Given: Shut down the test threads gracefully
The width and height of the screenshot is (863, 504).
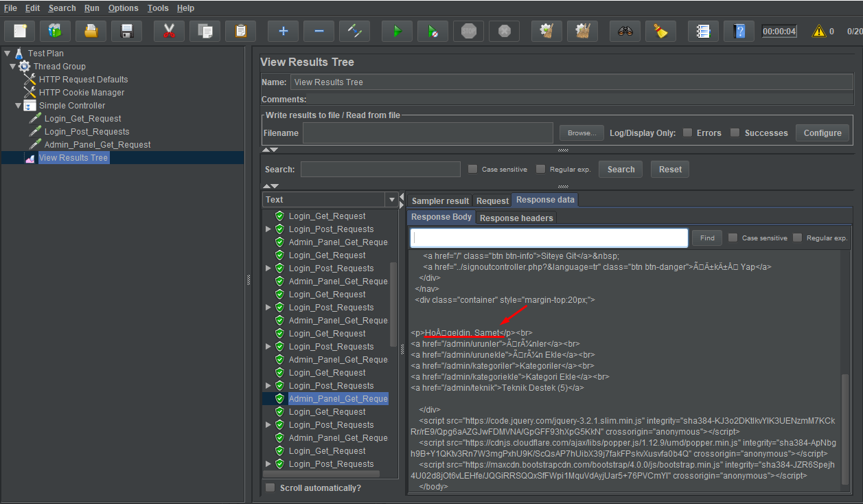Looking at the screenshot, I should tap(504, 31).
